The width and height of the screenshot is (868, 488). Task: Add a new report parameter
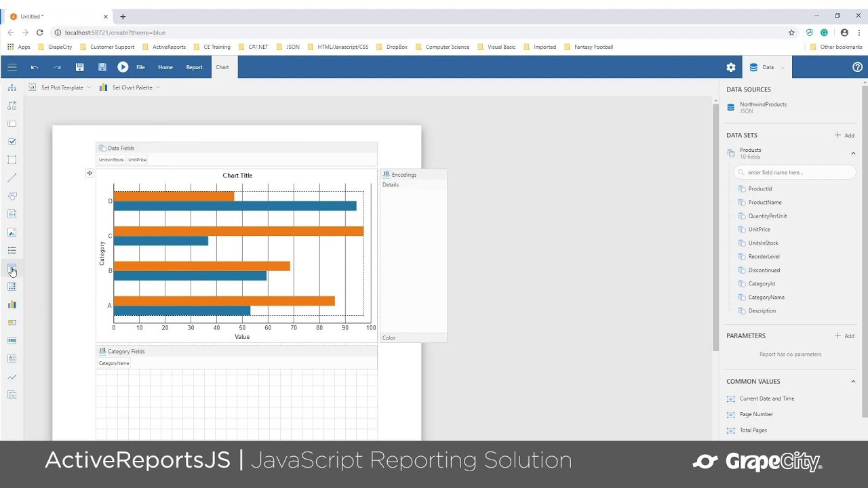point(844,336)
